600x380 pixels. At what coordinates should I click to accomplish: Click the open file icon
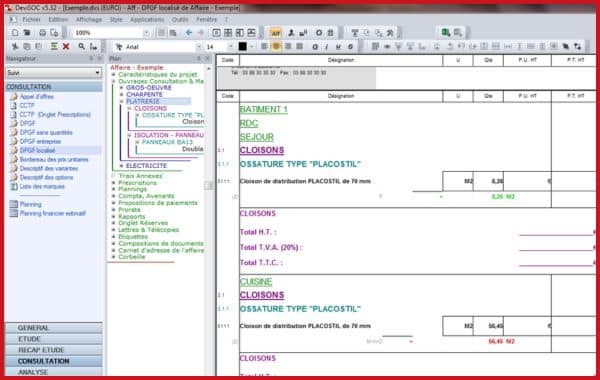[27, 33]
